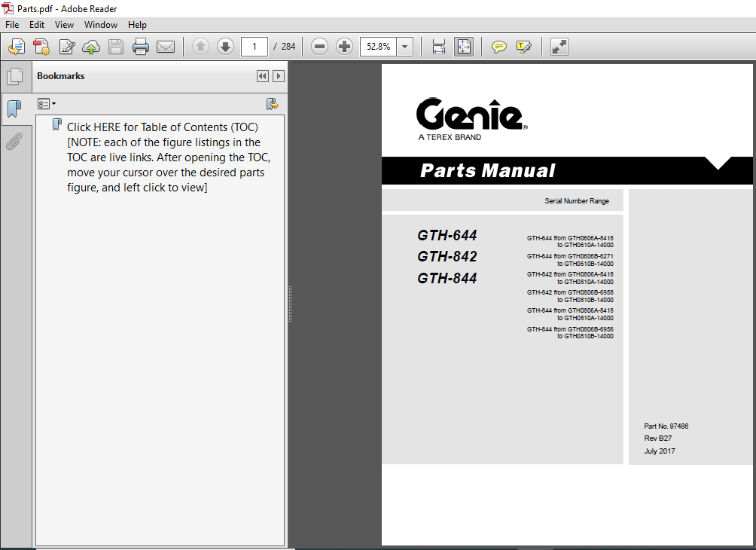This screenshot has width=756, height=550.
Task: Open the Page Thumbnails panel icon
Action: coord(15,76)
